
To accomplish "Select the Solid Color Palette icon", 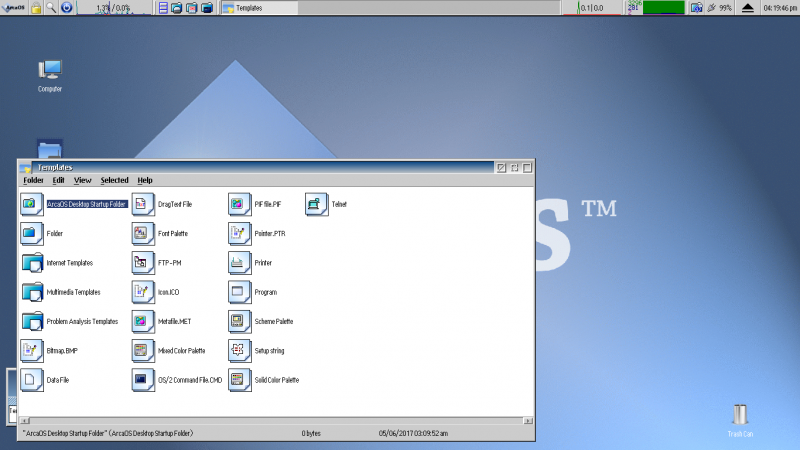I will [238, 380].
